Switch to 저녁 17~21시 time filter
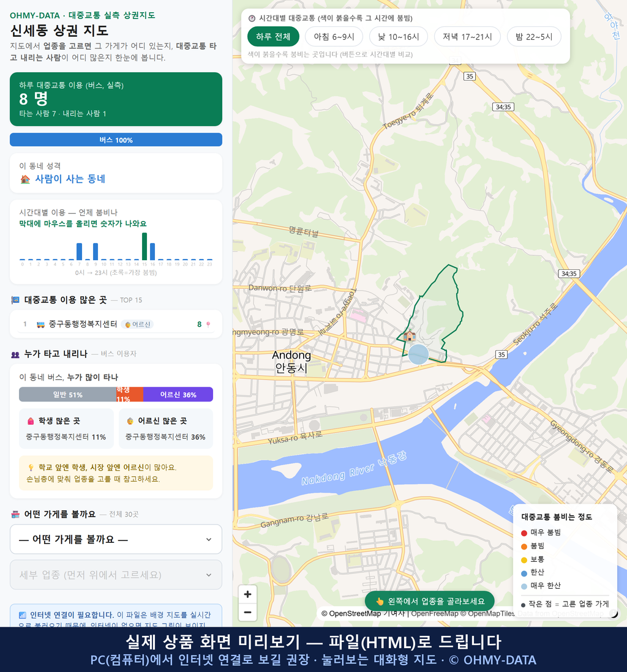Screen dimensions: 627x672 tap(467, 37)
